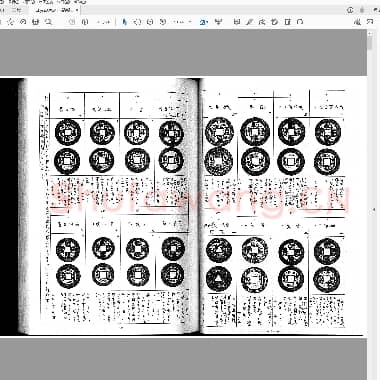This screenshot has width=380, height=380.
Task: Open the find text magnifier tool
Action: [49, 22]
